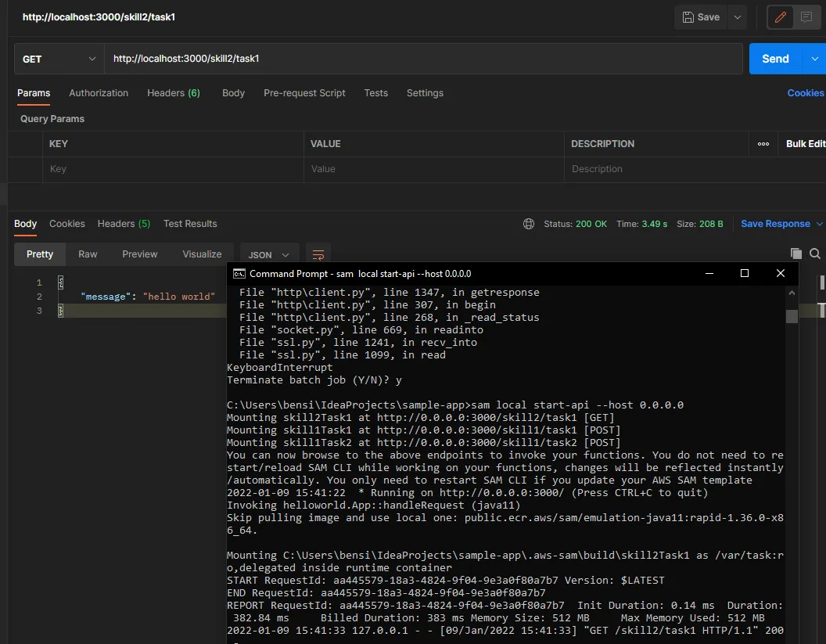This screenshot has width=826, height=644.
Task: Switch response view to Raw
Action: tap(88, 254)
